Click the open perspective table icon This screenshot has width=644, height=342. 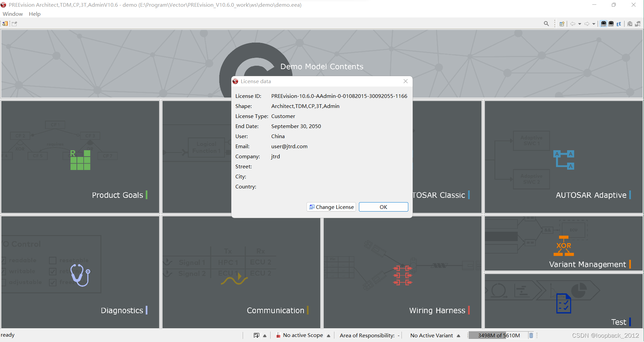(562, 24)
